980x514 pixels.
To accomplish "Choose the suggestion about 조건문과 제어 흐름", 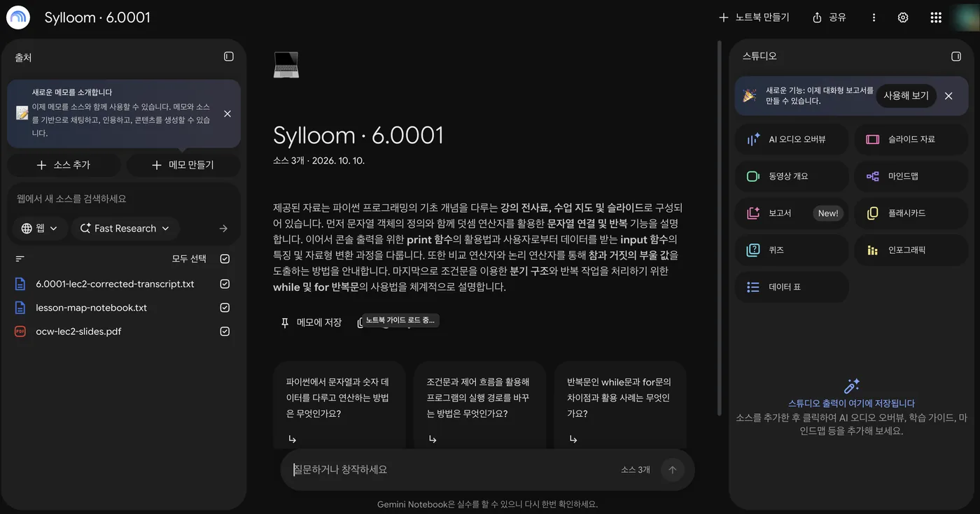I will tap(479, 404).
